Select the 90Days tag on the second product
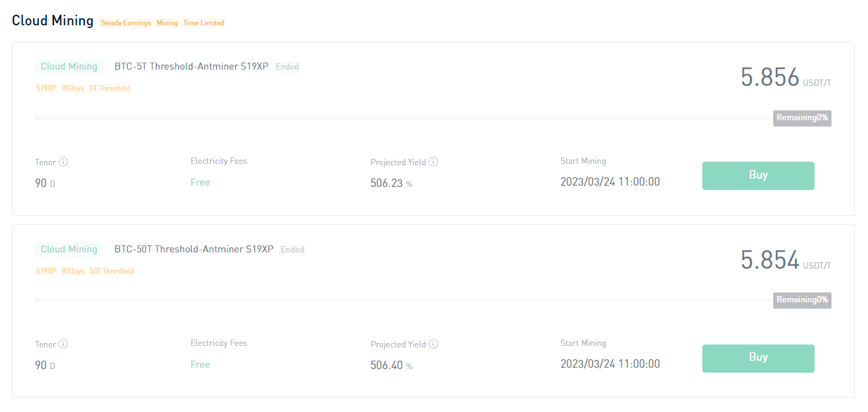The width and height of the screenshot is (868, 412). (73, 270)
